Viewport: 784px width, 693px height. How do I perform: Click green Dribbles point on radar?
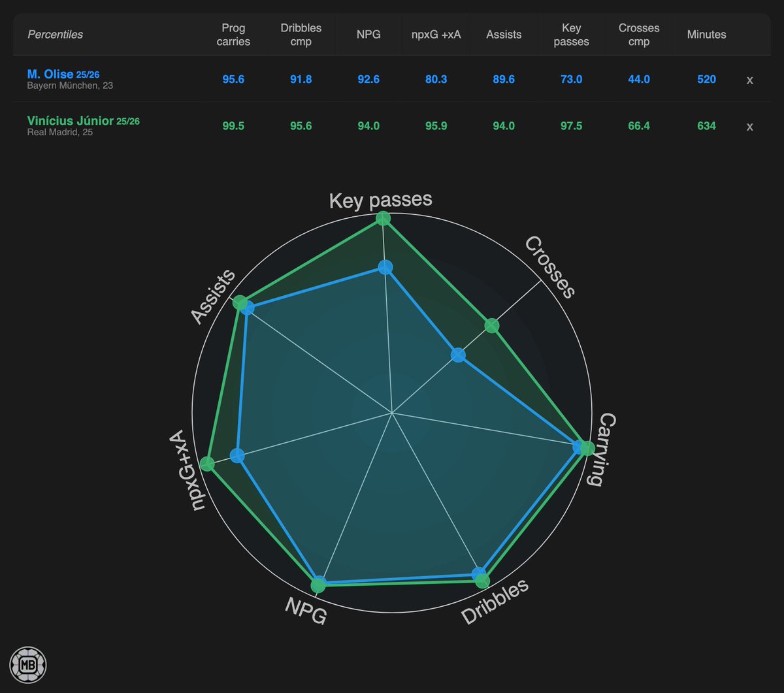pyautogui.click(x=482, y=581)
